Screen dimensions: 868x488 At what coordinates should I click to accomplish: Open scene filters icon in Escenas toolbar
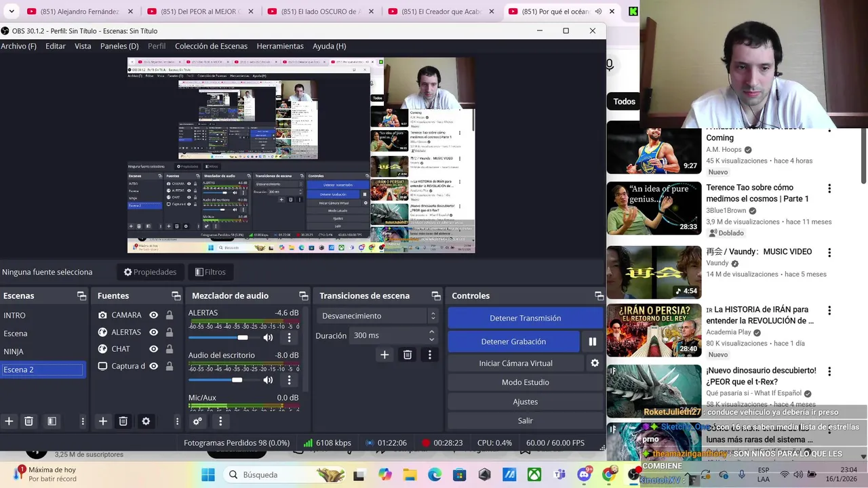point(52,421)
